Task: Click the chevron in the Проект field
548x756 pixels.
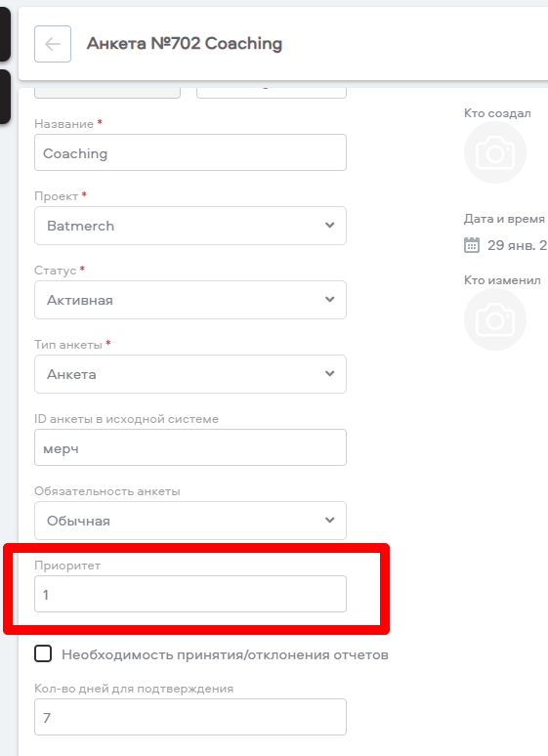Action: pyautogui.click(x=330, y=226)
